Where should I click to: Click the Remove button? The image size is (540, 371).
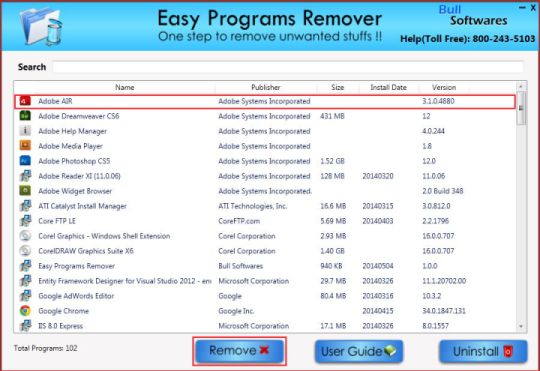tap(239, 351)
